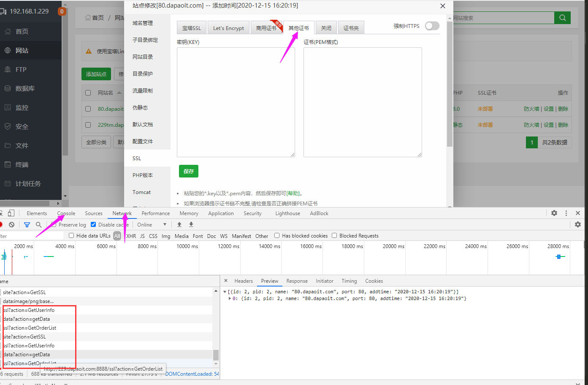Expand the root array in Preview
The width and height of the screenshot is (588, 385).
225,292
